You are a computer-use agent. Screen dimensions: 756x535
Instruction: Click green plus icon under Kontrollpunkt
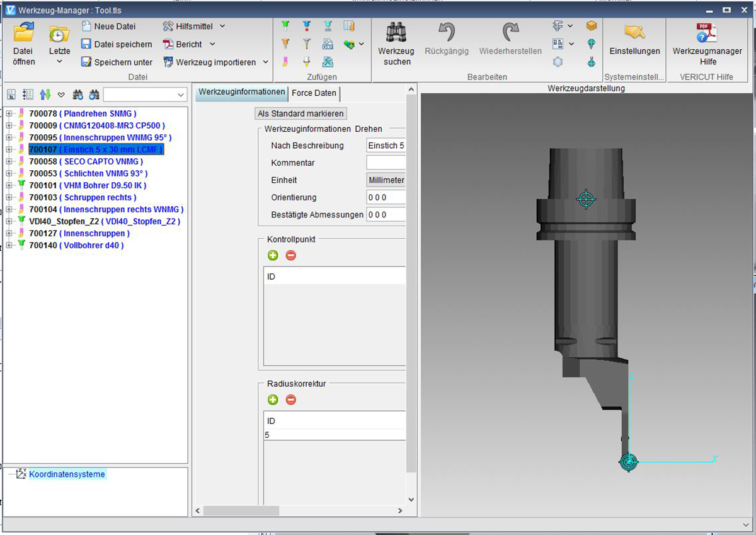[273, 255]
